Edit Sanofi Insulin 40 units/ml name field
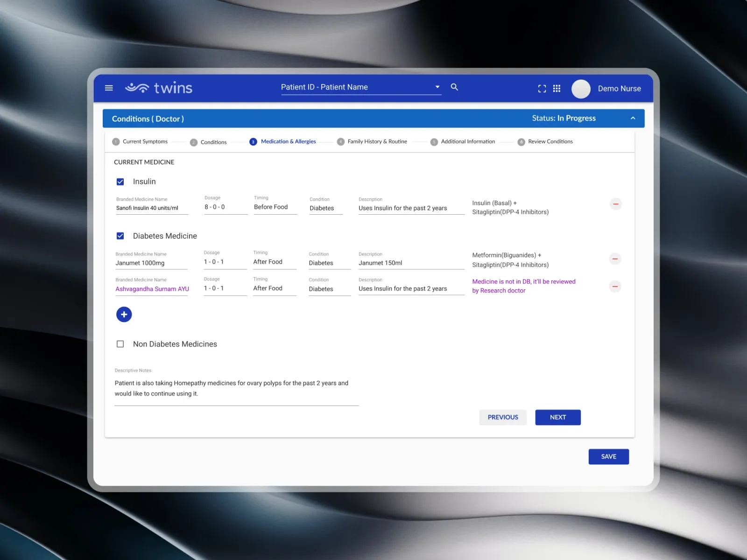 point(152,205)
